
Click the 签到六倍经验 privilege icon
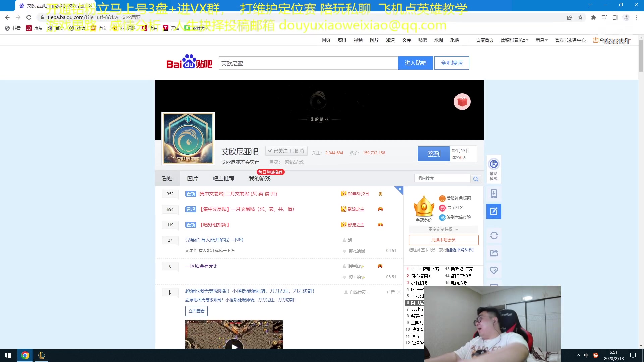(442, 218)
